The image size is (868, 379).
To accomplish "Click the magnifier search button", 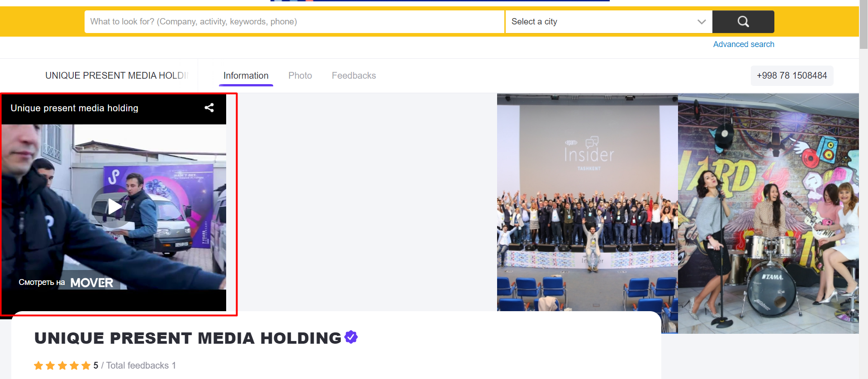I will (743, 22).
